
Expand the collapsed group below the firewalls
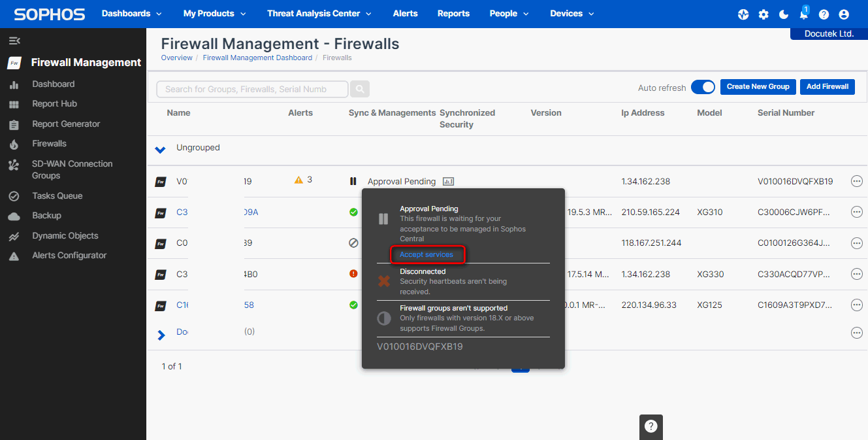pos(161,335)
